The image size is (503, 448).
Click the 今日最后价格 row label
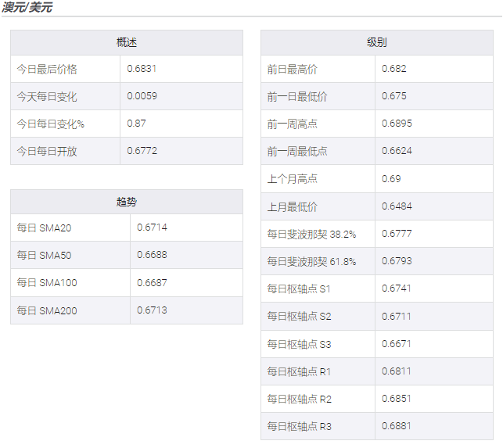[47, 69]
